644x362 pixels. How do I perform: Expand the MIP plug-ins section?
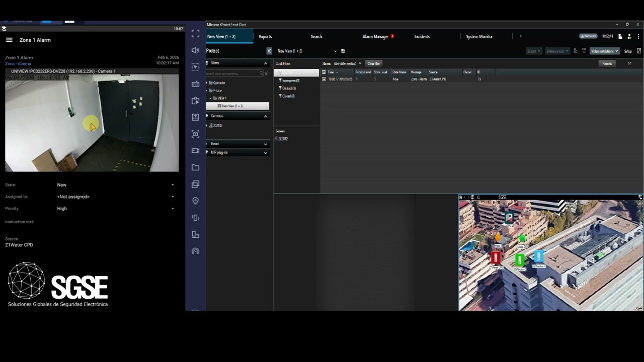pyautogui.click(x=266, y=153)
